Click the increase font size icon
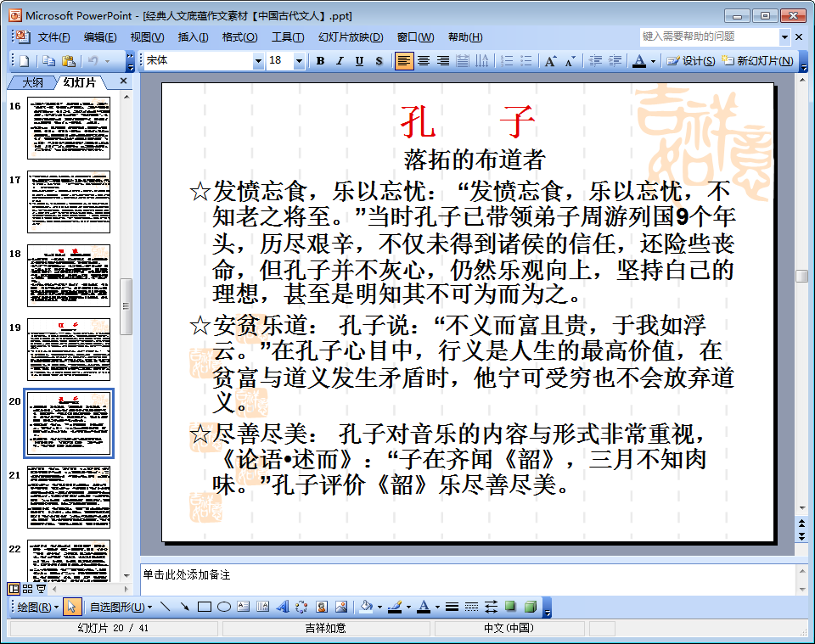815x644 pixels. point(550,61)
